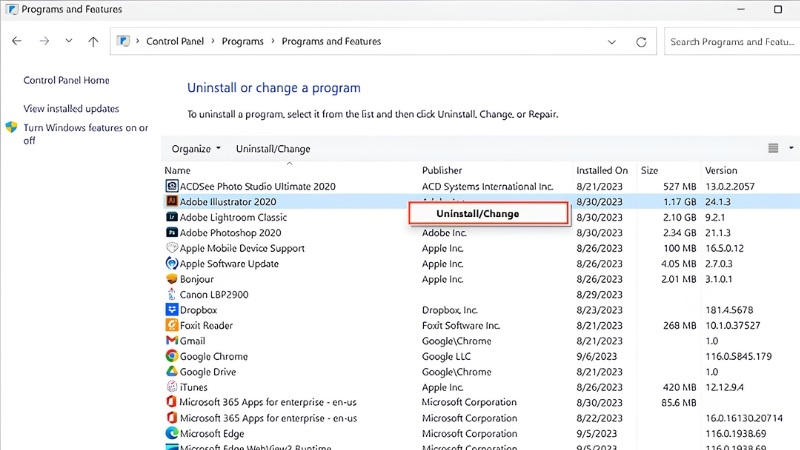Select the Canon LBP2900 row
The width and height of the screenshot is (800, 450).
481,294
